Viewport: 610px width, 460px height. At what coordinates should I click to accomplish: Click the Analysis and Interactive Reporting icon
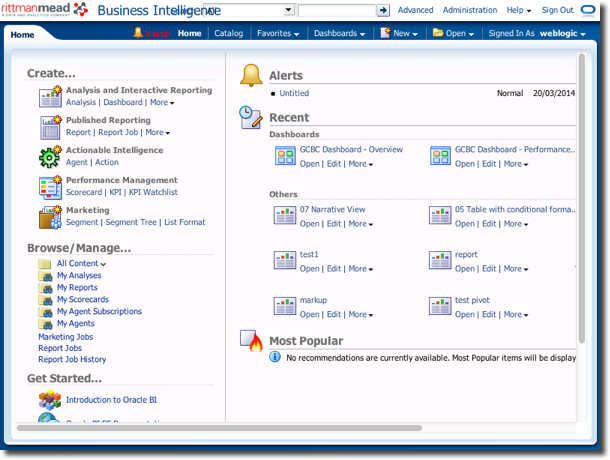tap(50, 97)
